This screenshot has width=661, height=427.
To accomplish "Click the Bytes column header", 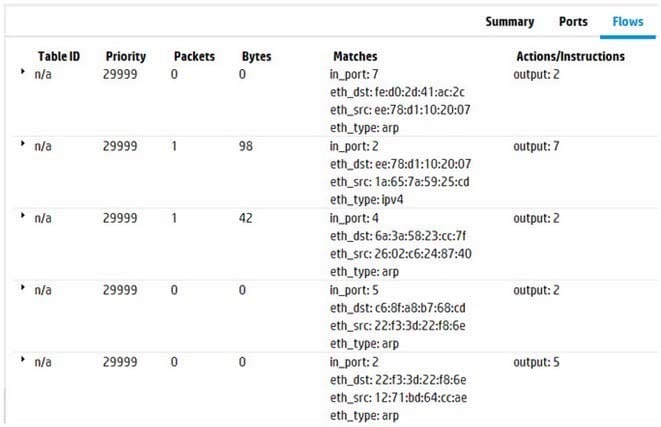I will tap(257, 56).
